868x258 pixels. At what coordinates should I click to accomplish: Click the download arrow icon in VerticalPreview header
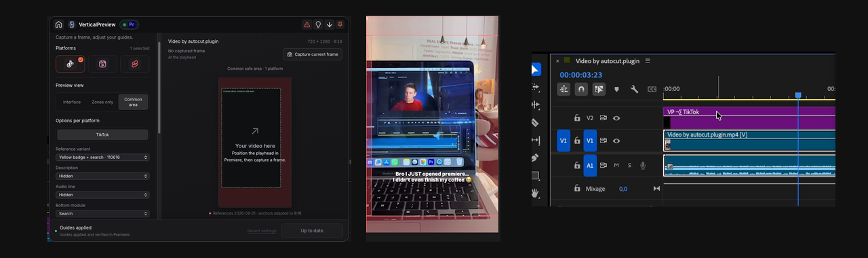(330, 24)
